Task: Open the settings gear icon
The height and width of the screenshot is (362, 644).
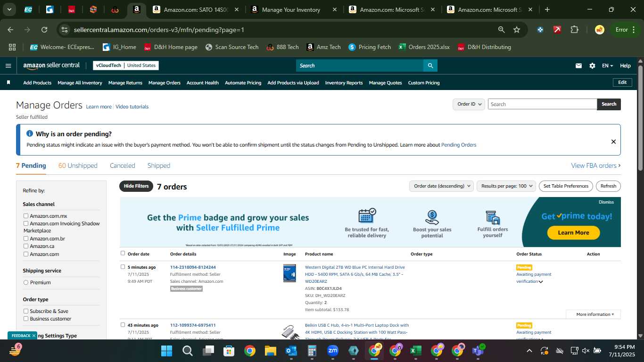Action: 592,66
